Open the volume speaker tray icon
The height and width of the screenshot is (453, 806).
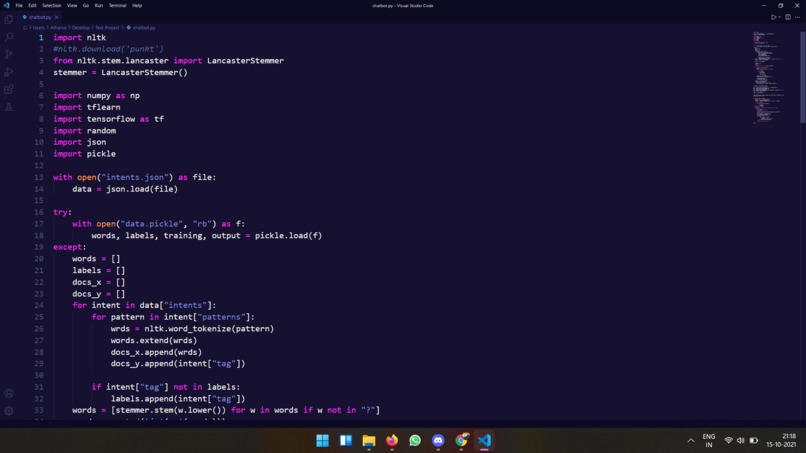click(741, 441)
